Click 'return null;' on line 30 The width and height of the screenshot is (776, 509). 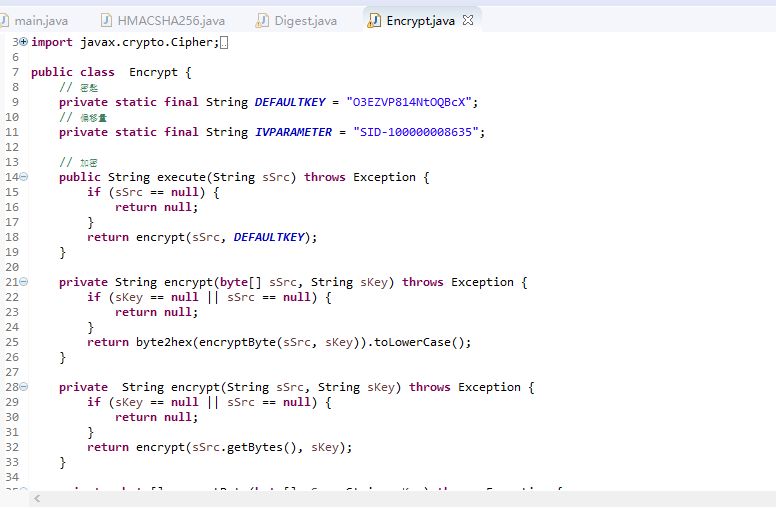coord(156,417)
